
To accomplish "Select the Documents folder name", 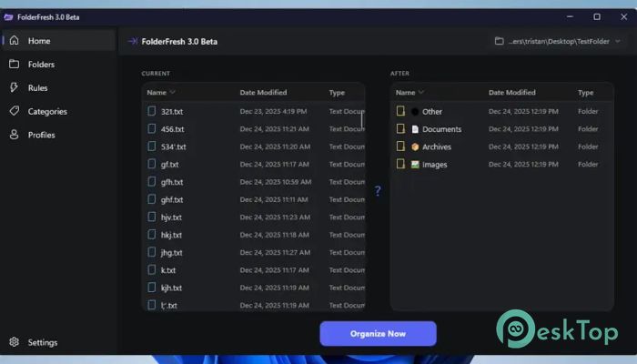I will (x=441, y=129).
